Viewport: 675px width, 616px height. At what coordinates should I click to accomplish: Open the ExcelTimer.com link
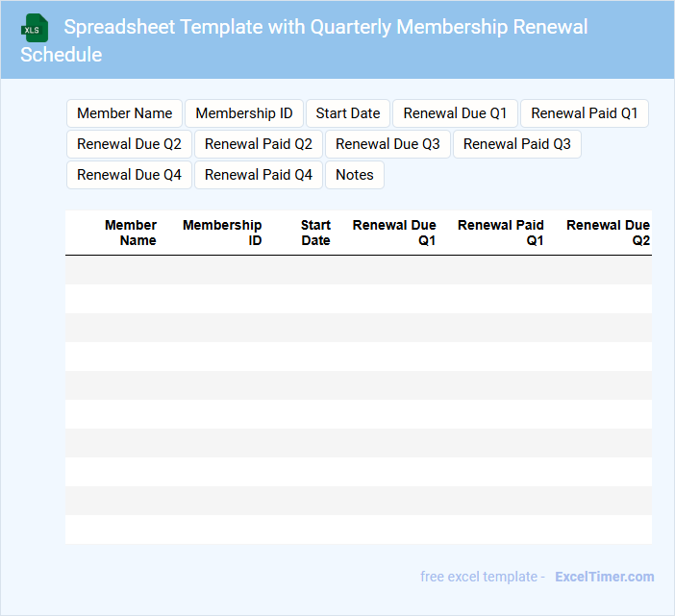point(605,577)
